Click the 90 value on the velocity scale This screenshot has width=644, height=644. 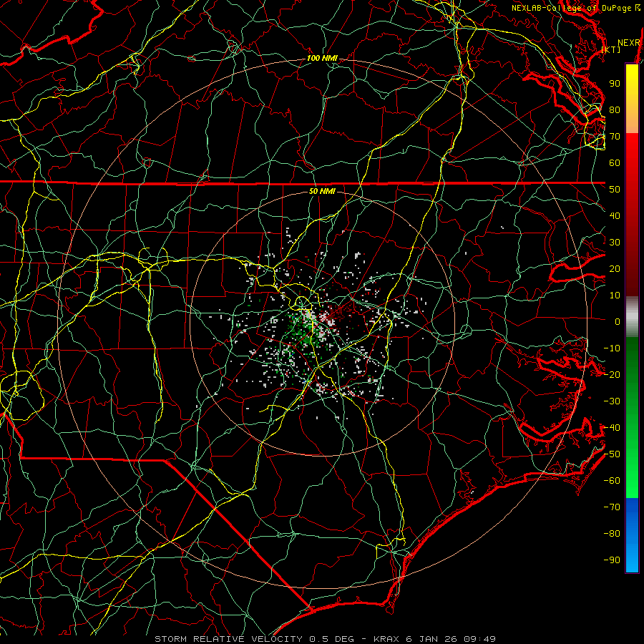click(x=615, y=84)
